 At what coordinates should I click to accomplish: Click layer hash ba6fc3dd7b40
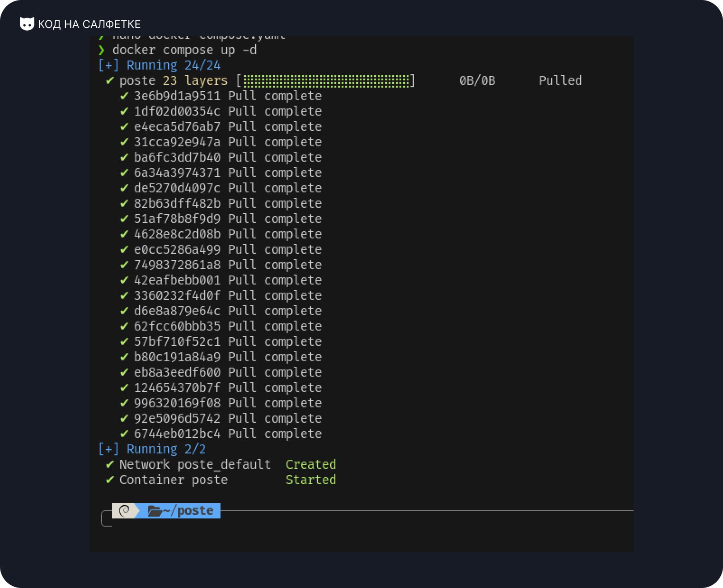pyautogui.click(x=177, y=157)
